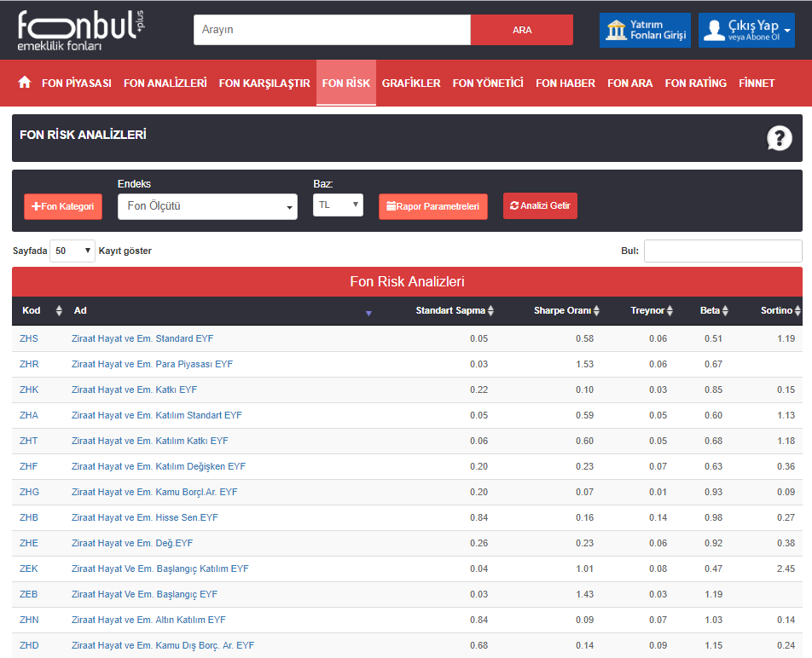
Task: Focus the Bul filter field
Action: pos(723,251)
